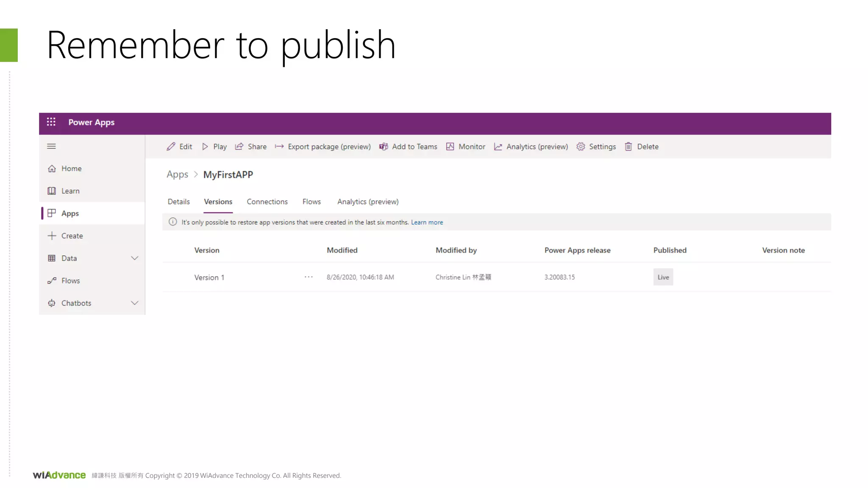The width and height of the screenshot is (868, 488).
Task: Select the Version 1 row
Action: pyautogui.click(x=209, y=277)
